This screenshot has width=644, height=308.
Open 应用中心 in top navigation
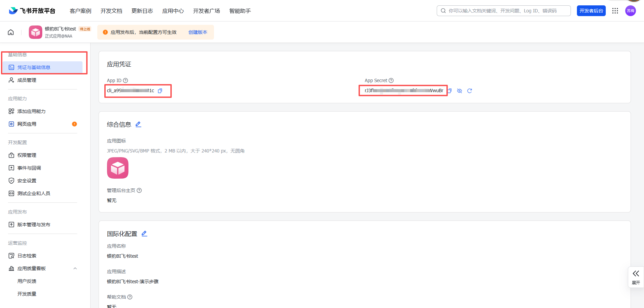(x=173, y=11)
